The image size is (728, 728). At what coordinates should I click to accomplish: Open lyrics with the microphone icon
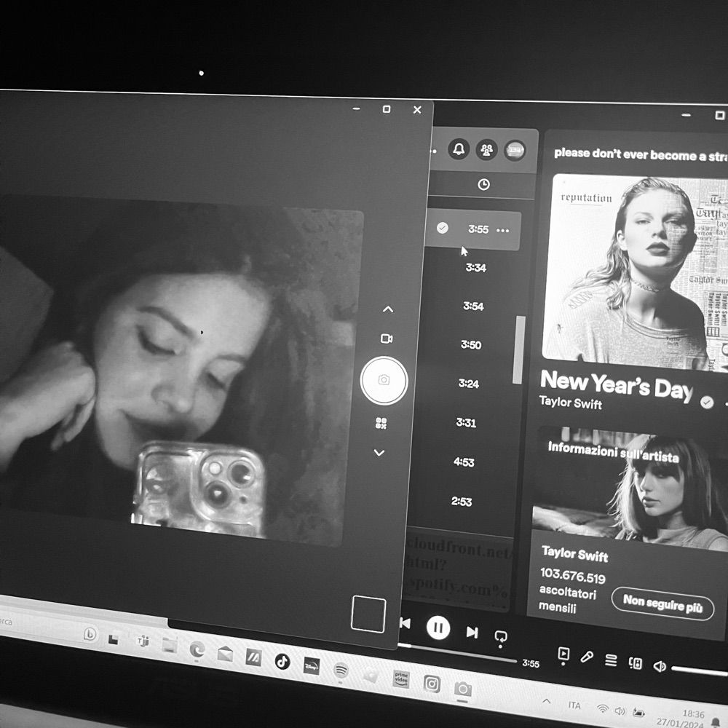(x=587, y=657)
